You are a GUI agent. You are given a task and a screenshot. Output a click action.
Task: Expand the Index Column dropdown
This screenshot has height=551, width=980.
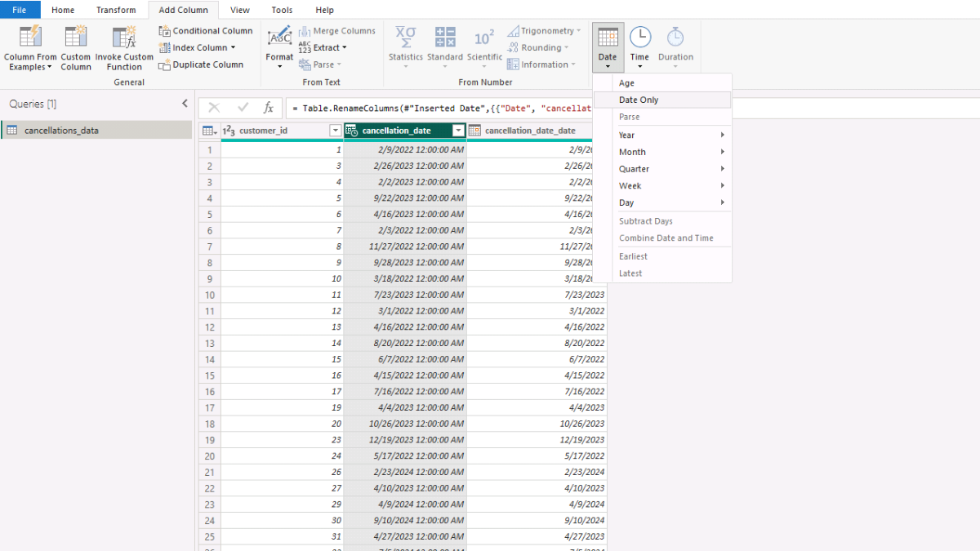233,48
